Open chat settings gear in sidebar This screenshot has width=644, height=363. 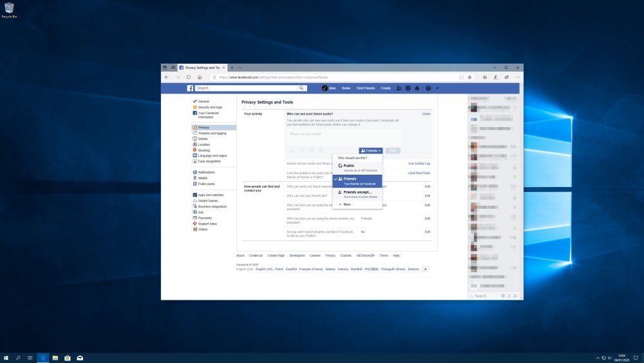click(503, 295)
